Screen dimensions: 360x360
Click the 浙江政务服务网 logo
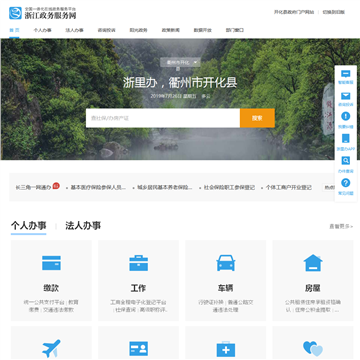point(42,13)
